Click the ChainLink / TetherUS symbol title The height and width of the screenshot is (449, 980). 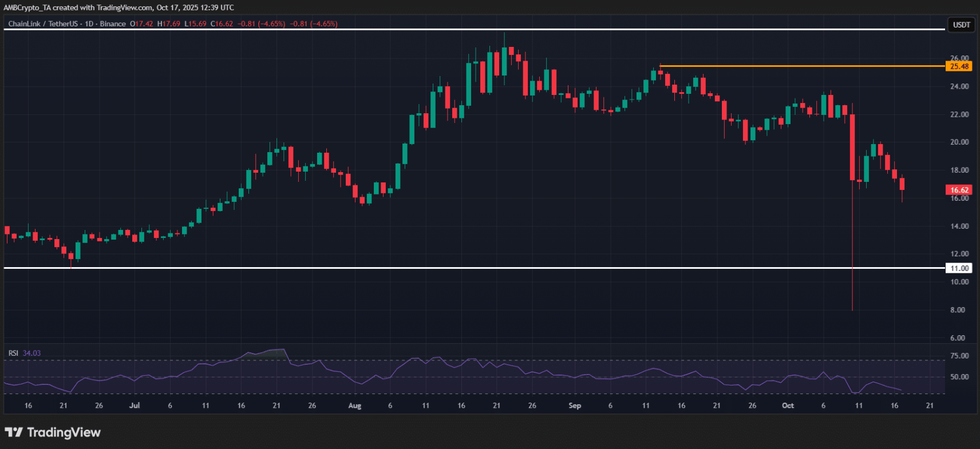tap(43, 24)
